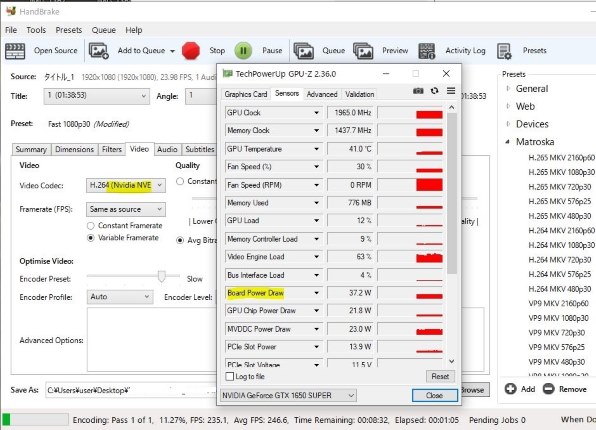Open the Video Codec dropdown
596x430 pixels.
pos(126,186)
